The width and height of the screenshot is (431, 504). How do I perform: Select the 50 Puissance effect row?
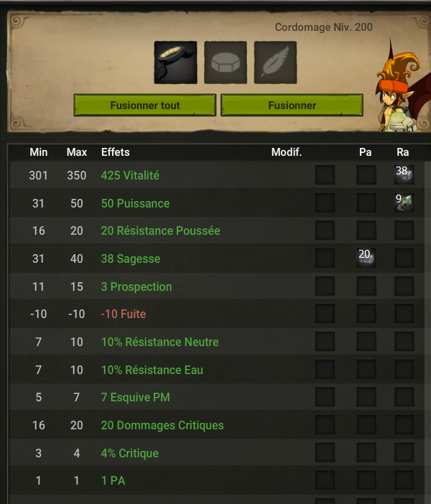click(217, 203)
